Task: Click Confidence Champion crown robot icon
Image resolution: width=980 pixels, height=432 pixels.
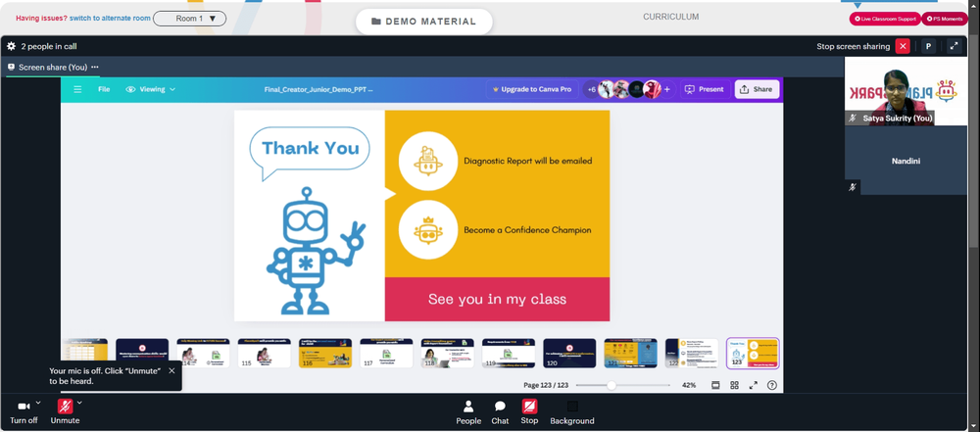Action: [x=428, y=230]
